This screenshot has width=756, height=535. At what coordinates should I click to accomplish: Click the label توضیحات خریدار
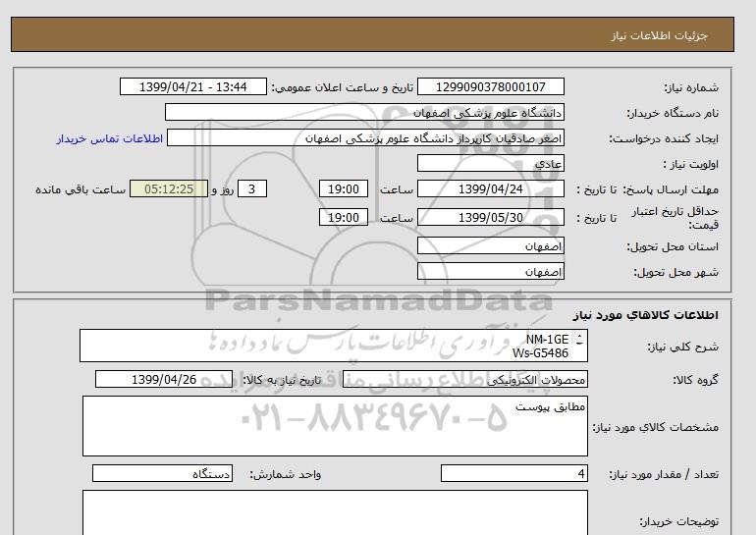click(678, 521)
